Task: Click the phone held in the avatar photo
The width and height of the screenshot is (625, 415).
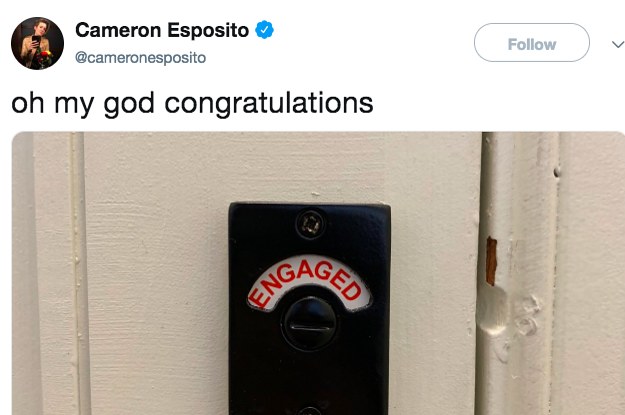Action: [x=35, y=40]
